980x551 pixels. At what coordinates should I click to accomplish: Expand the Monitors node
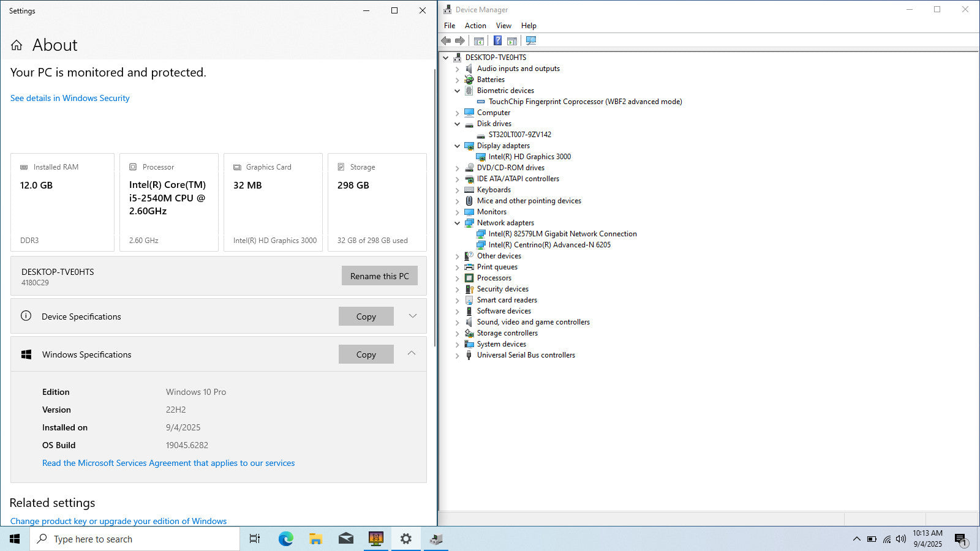click(457, 212)
